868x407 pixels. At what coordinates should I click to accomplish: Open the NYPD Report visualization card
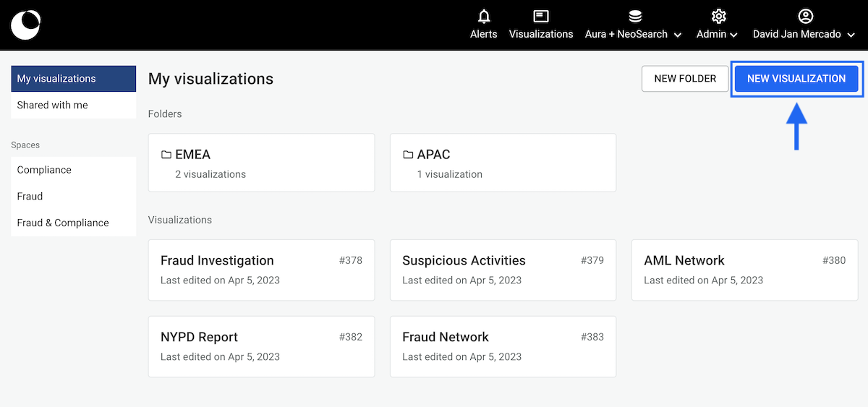coord(261,346)
